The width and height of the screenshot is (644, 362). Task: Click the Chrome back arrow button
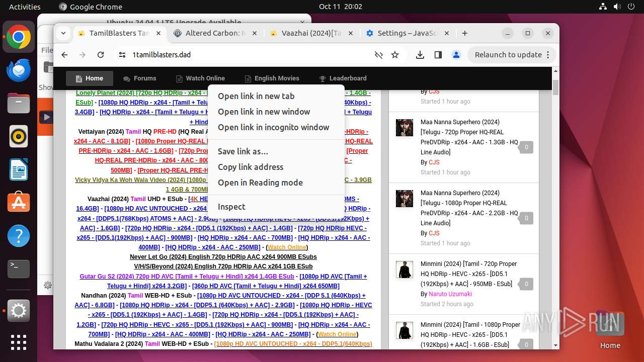(64, 55)
